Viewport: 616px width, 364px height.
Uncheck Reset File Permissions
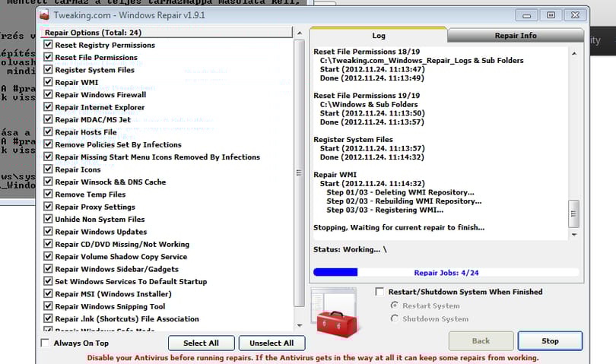pyautogui.click(x=48, y=57)
